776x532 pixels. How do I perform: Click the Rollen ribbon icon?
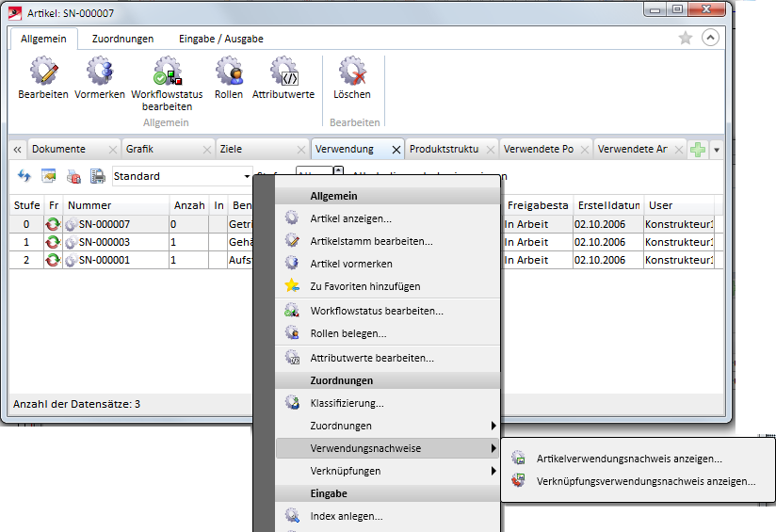[229, 73]
